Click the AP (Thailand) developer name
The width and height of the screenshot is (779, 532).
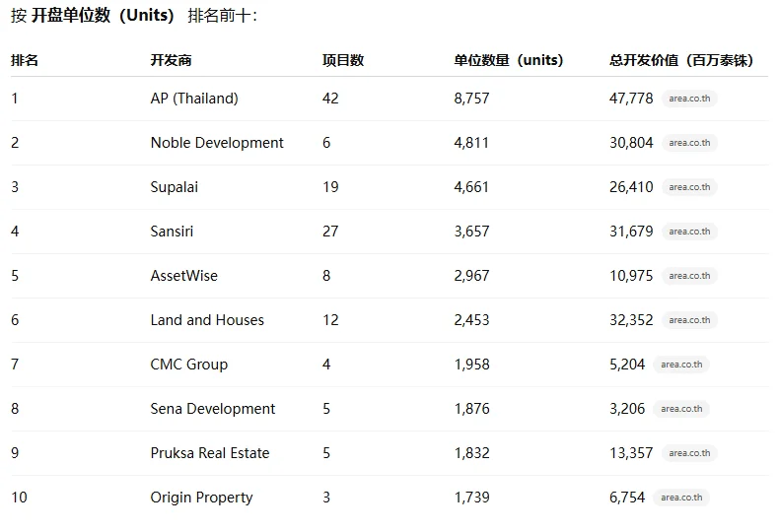194,99
